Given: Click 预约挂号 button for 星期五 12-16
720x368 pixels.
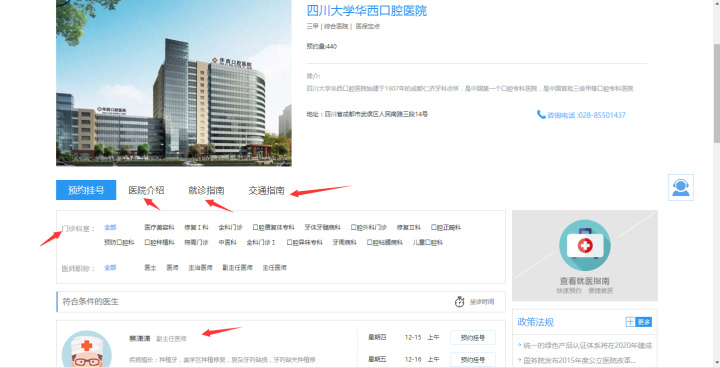Looking at the screenshot, I should pyautogui.click(x=472, y=360).
